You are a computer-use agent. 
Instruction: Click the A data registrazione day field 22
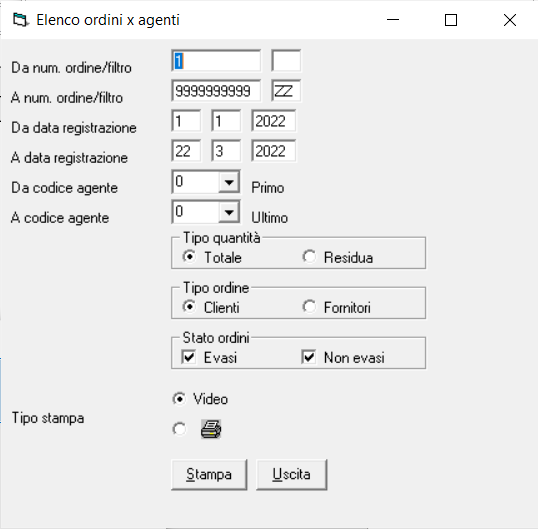point(186,151)
